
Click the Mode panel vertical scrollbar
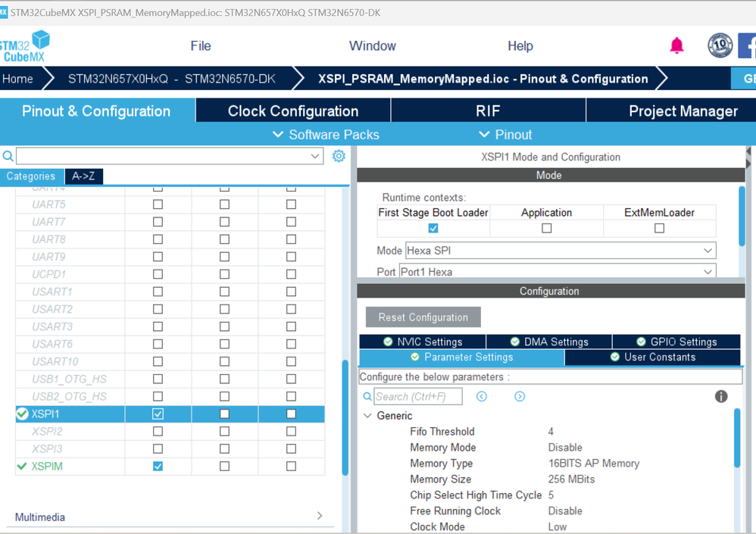tap(742, 217)
